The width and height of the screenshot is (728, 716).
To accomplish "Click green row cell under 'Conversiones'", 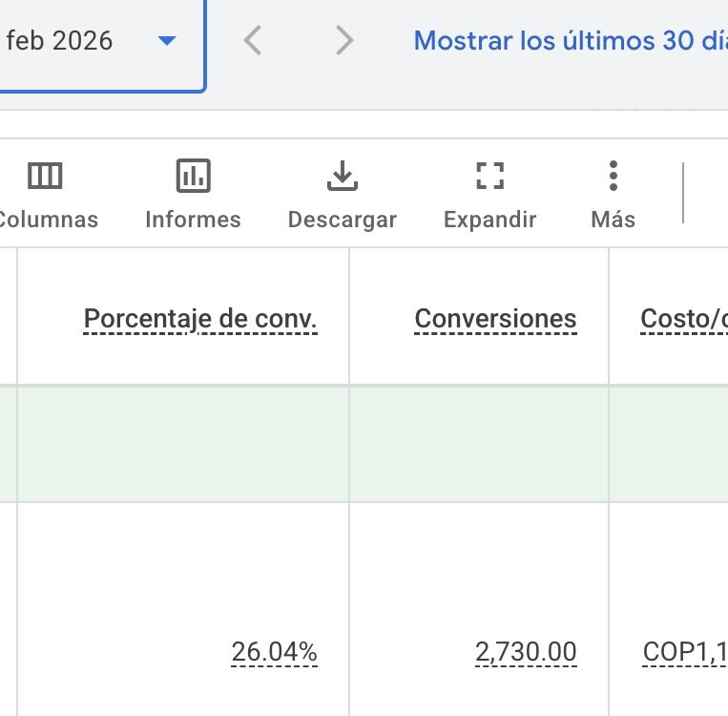I will (479, 444).
